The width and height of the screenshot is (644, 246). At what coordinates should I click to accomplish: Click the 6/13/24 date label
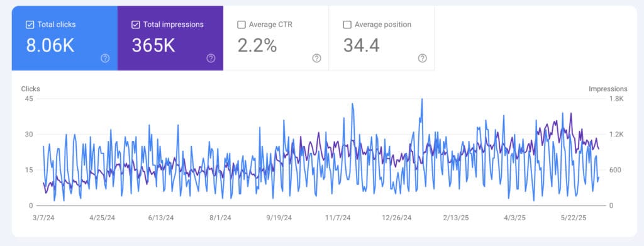click(161, 218)
